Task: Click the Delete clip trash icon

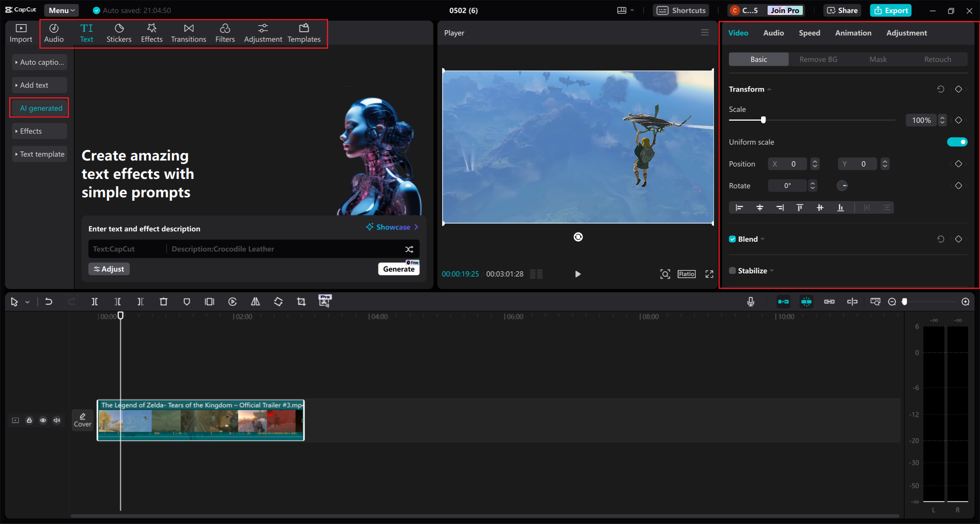Action: click(163, 301)
